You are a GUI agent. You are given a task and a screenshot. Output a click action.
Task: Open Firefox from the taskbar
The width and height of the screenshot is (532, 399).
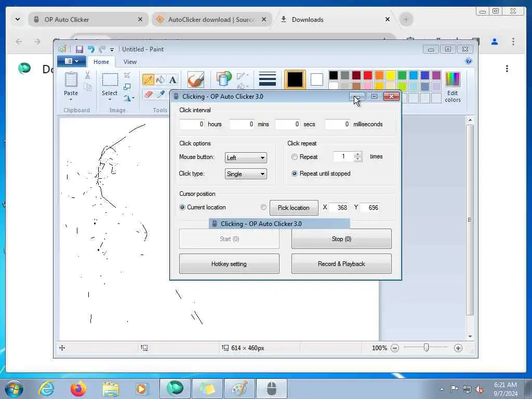78,389
